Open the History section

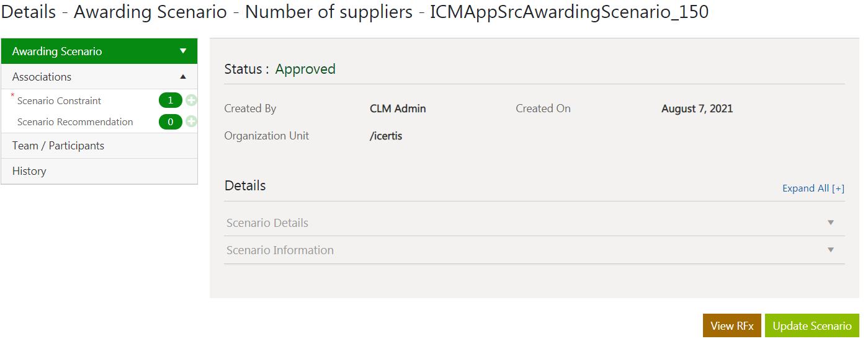(29, 171)
